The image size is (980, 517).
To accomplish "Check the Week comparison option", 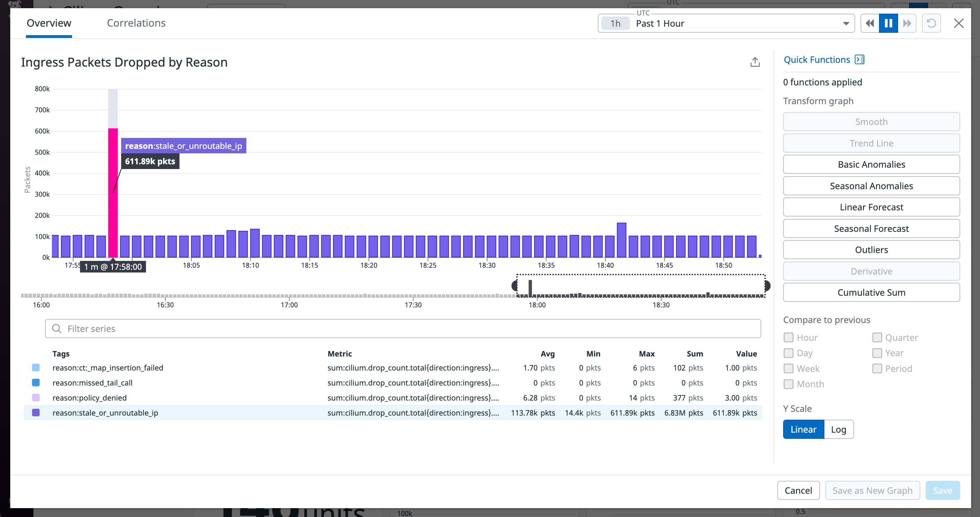I will coord(788,368).
